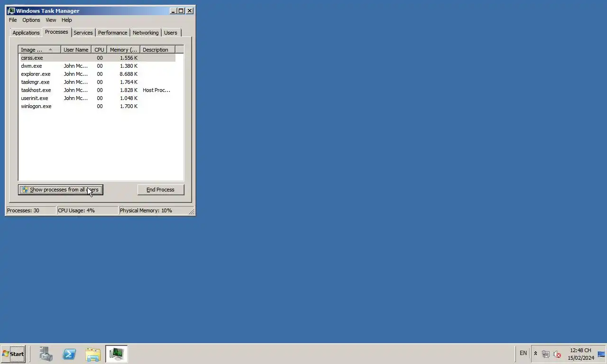
Task: Select the csrss.exe process row
Action: pos(97,58)
